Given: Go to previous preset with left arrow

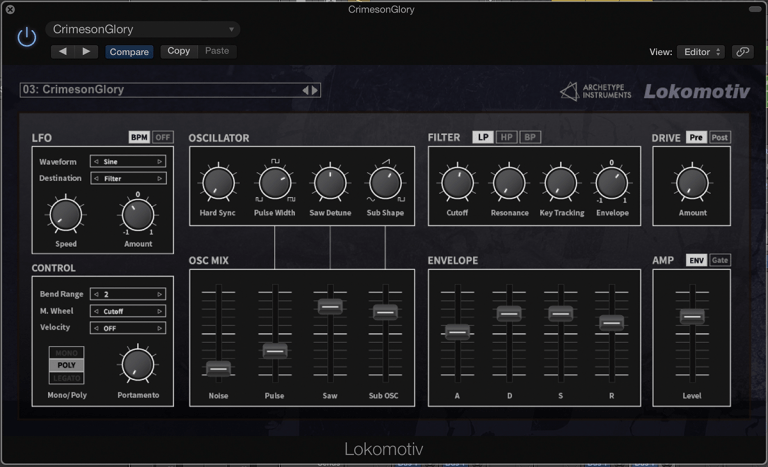Looking at the screenshot, I should 63,51.
